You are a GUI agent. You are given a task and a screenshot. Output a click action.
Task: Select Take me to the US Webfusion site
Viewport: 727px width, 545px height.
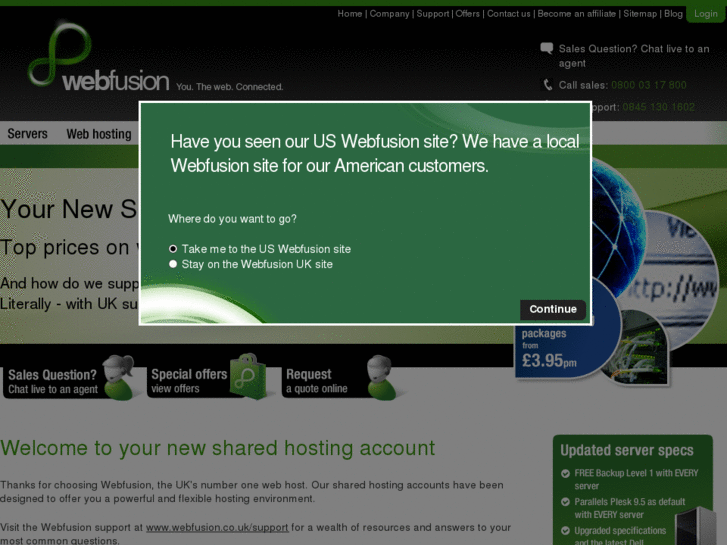(x=173, y=249)
